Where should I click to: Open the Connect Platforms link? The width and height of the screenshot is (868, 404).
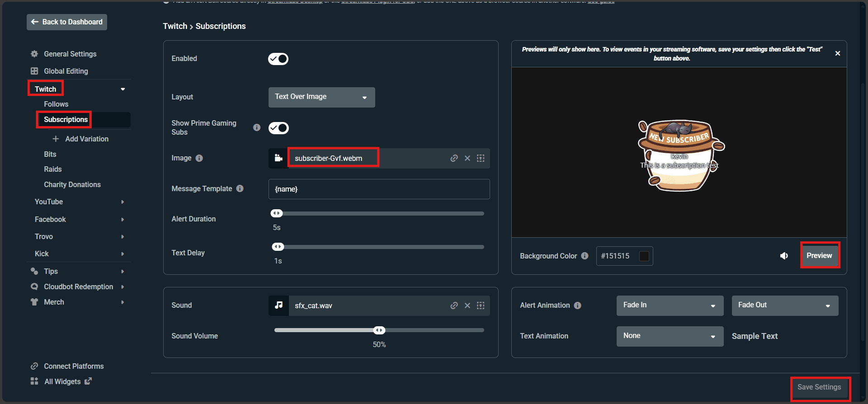tap(74, 366)
